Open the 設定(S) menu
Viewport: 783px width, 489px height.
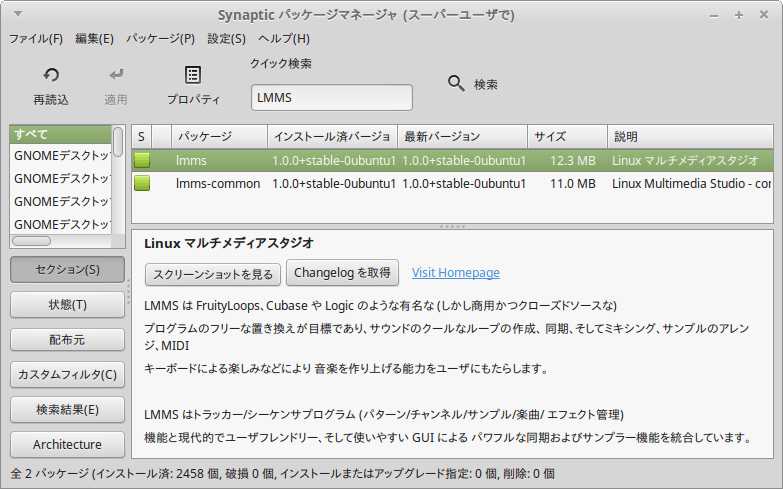[227, 38]
